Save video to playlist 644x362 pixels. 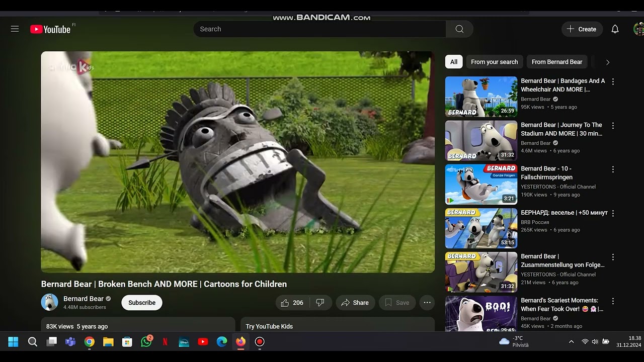point(397,303)
